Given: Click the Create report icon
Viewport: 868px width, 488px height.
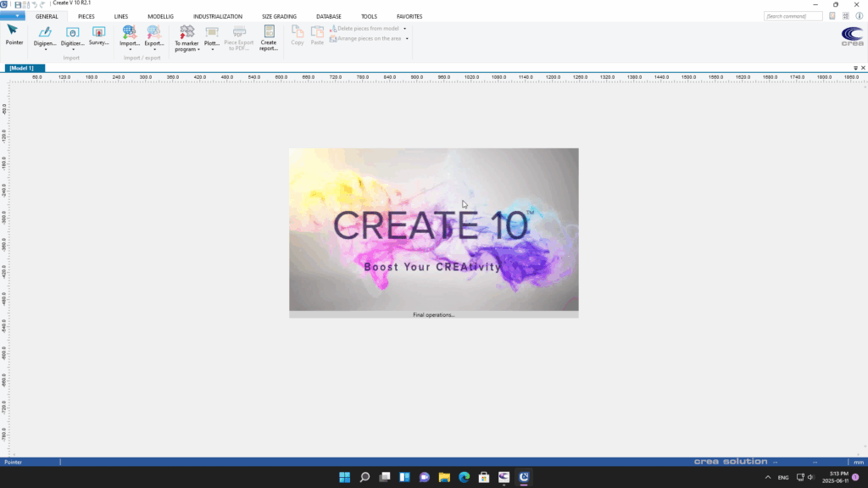Looking at the screenshot, I should [269, 32].
